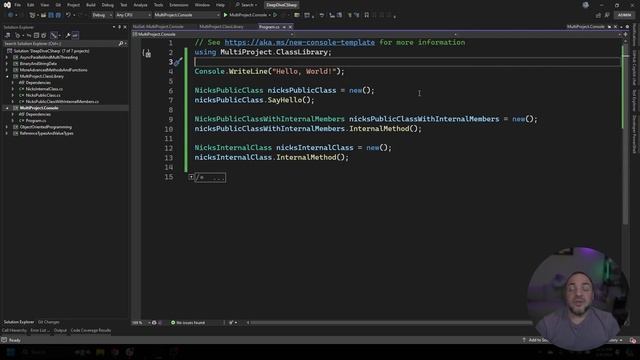Click the ADMIN badge button
This screenshot has height=360, width=640.
[x=624, y=15]
